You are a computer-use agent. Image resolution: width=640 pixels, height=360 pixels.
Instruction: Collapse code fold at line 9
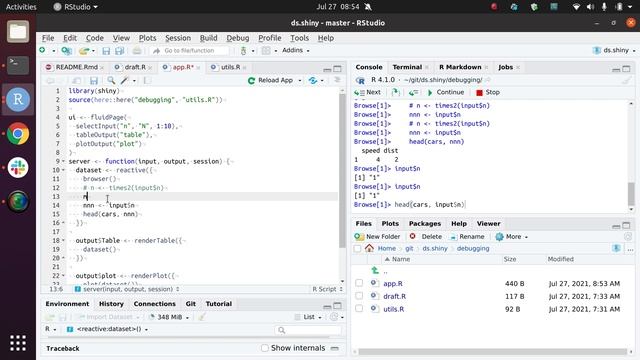click(63, 161)
